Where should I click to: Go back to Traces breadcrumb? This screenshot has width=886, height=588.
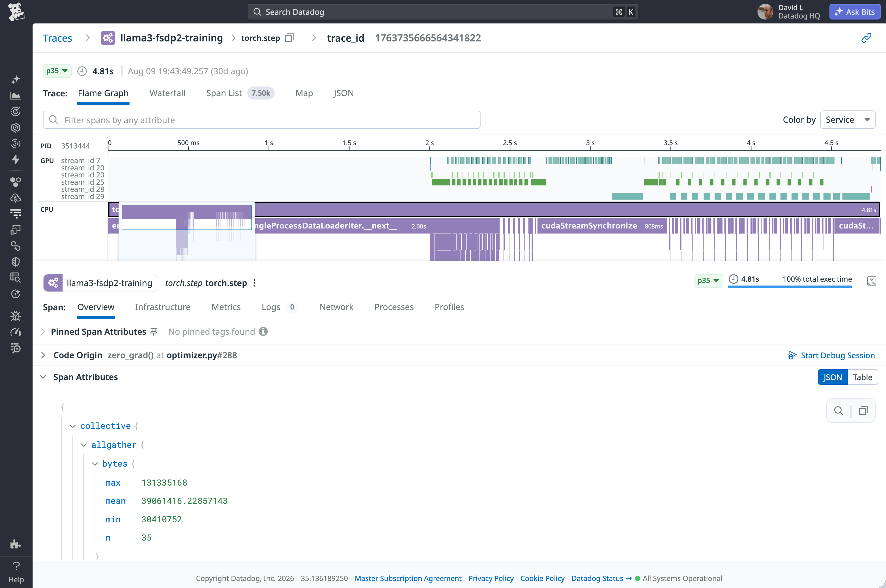(57, 38)
